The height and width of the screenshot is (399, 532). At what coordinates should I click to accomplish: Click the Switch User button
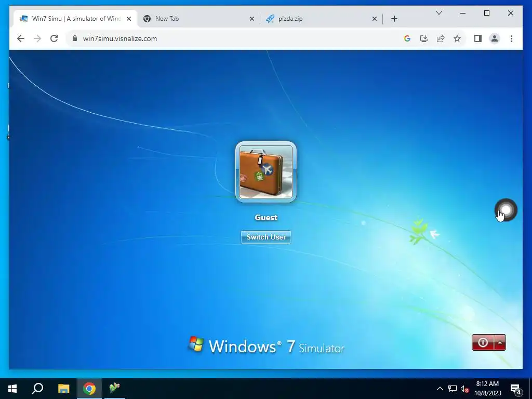(266, 237)
